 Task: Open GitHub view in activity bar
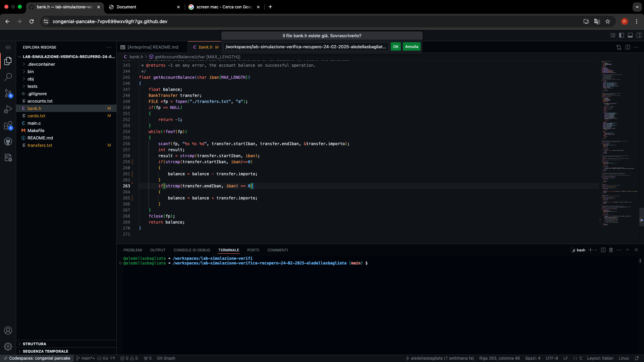pyautogui.click(x=8, y=141)
